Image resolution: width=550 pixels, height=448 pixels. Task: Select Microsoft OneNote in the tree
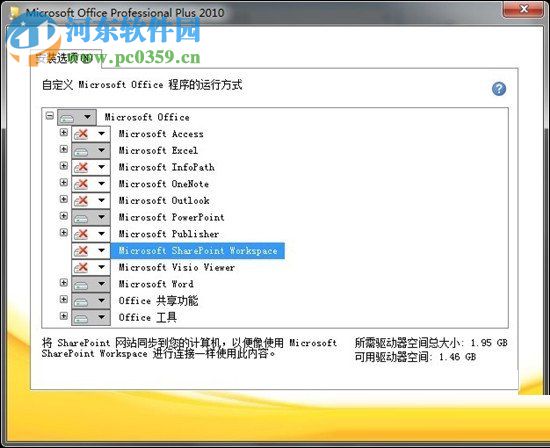(164, 184)
